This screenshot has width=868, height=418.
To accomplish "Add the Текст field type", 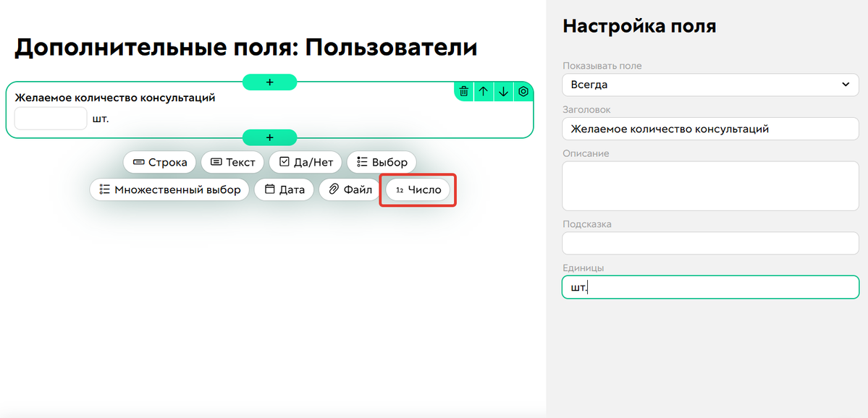I will [232, 162].
